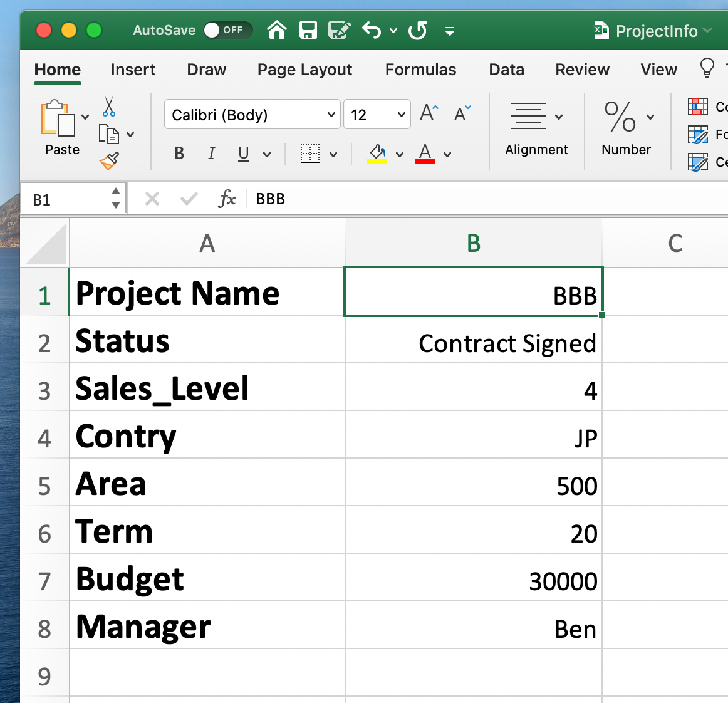728x703 pixels.
Task: Open the Customize Quick Access Toolbar arrow
Action: click(x=449, y=31)
